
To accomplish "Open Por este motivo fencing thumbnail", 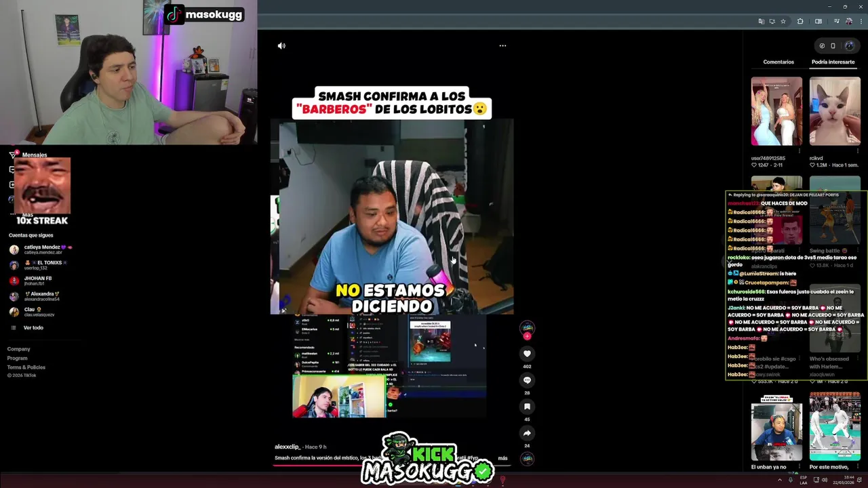I will point(835,426).
